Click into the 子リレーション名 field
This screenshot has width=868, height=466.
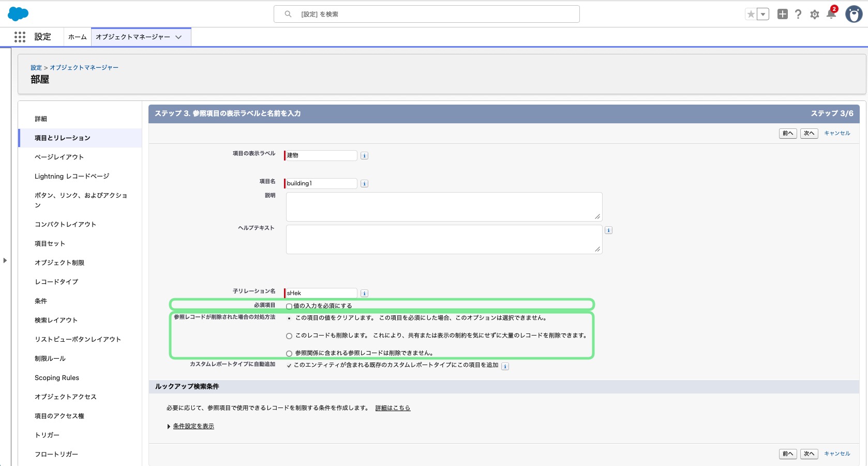pyautogui.click(x=321, y=293)
